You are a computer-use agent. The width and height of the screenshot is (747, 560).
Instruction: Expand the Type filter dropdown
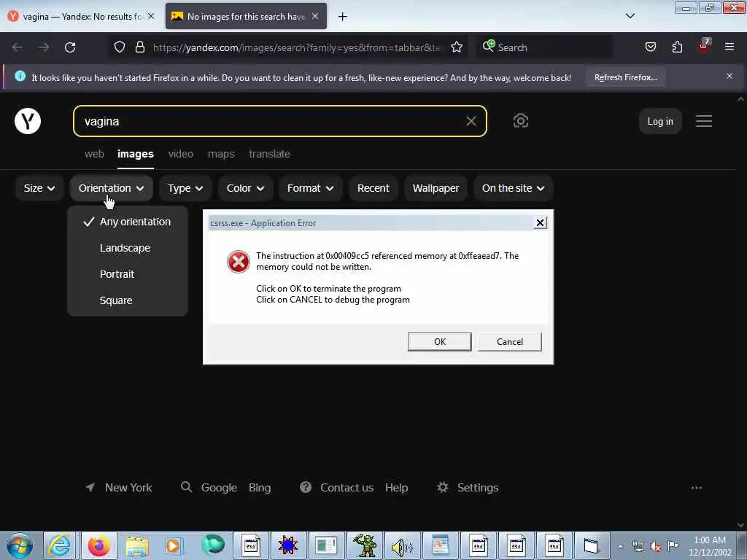point(185,188)
